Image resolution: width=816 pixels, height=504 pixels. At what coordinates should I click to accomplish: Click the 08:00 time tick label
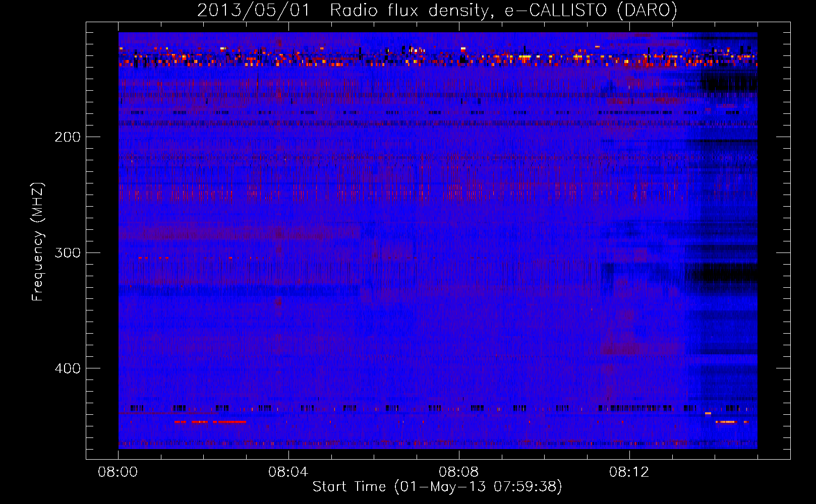[118, 472]
